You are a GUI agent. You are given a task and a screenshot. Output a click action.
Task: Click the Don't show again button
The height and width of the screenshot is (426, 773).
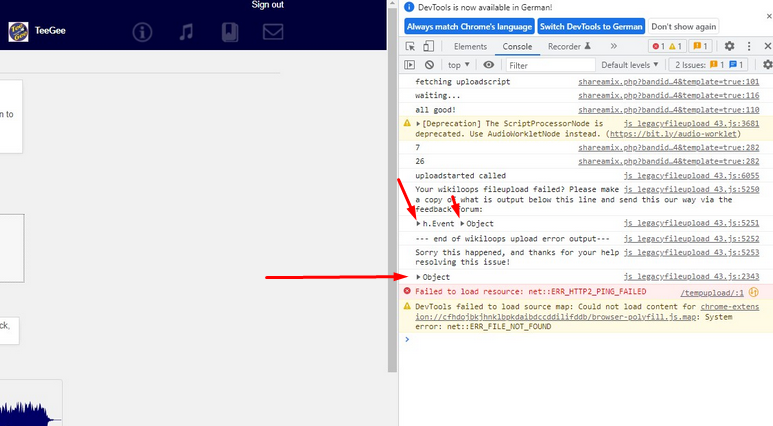click(683, 27)
